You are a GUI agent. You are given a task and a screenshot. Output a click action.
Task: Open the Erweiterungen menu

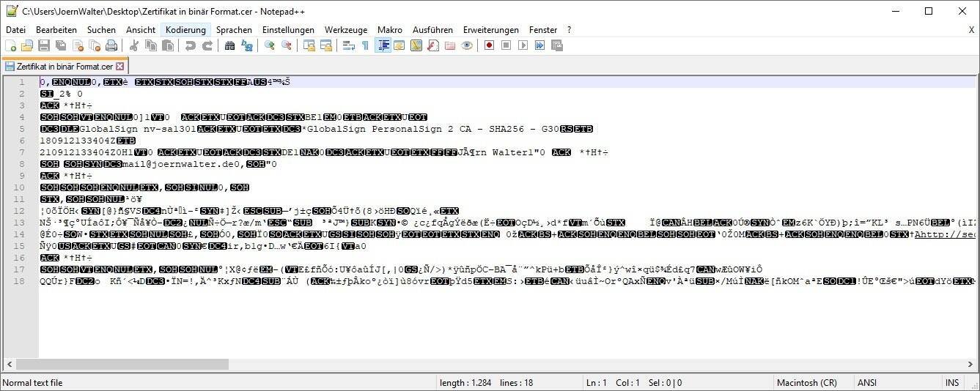(x=490, y=30)
